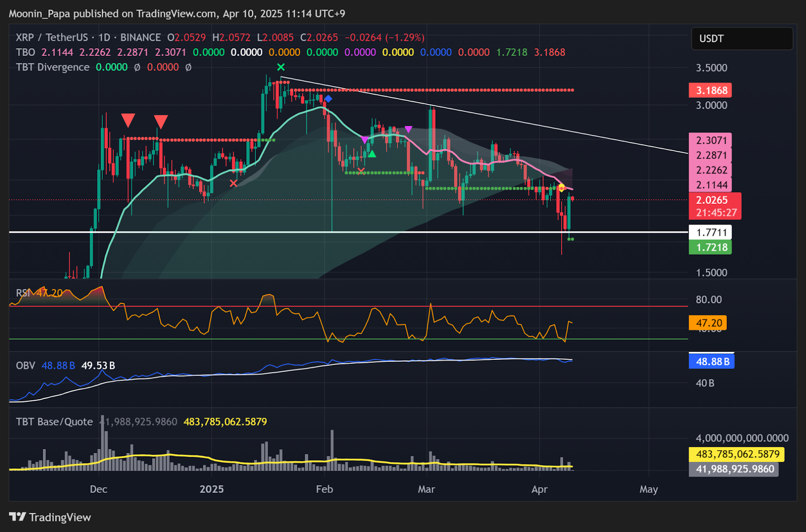
Task: Select the OBV indicator label
Action: (x=25, y=365)
